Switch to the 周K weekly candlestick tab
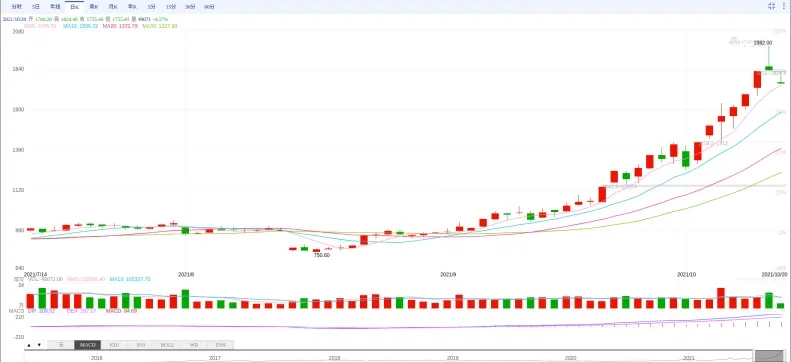Screen dimensions: 791x362 pos(94,7)
